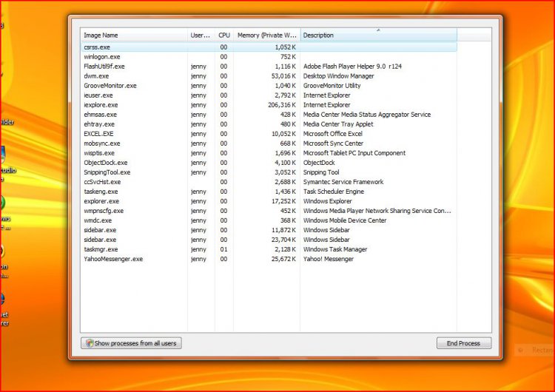Image resolution: width=555 pixels, height=392 pixels.
Task: Select iexplore.exe process
Action: click(269, 105)
